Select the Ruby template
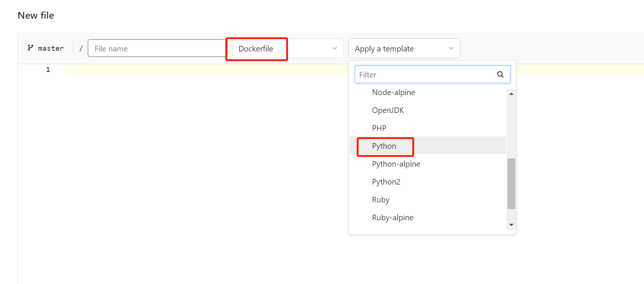This screenshot has width=644, height=284. [428, 200]
